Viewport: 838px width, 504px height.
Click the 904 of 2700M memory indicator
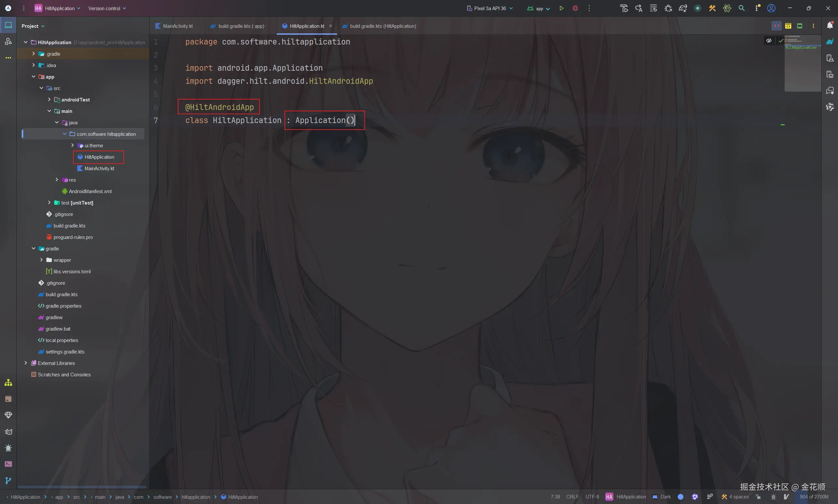click(x=813, y=496)
